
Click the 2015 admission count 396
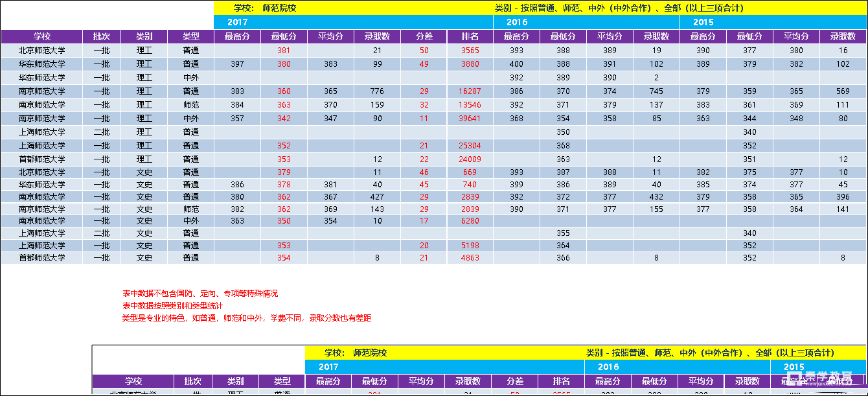point(843,197)
